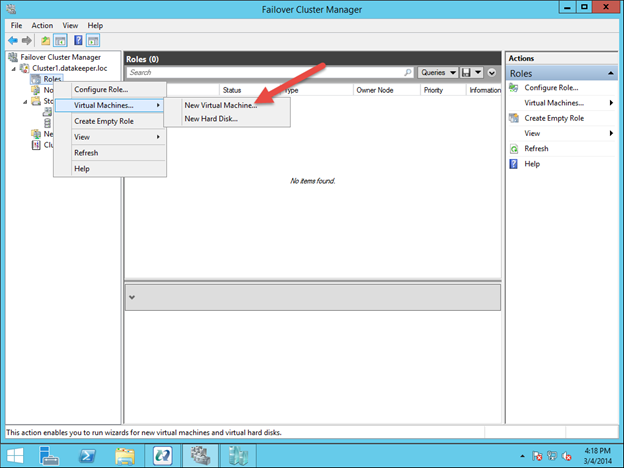Click the Back arrow in the toolbar
Viewport: 624px width, 468px height.
(x=11, y=40)
